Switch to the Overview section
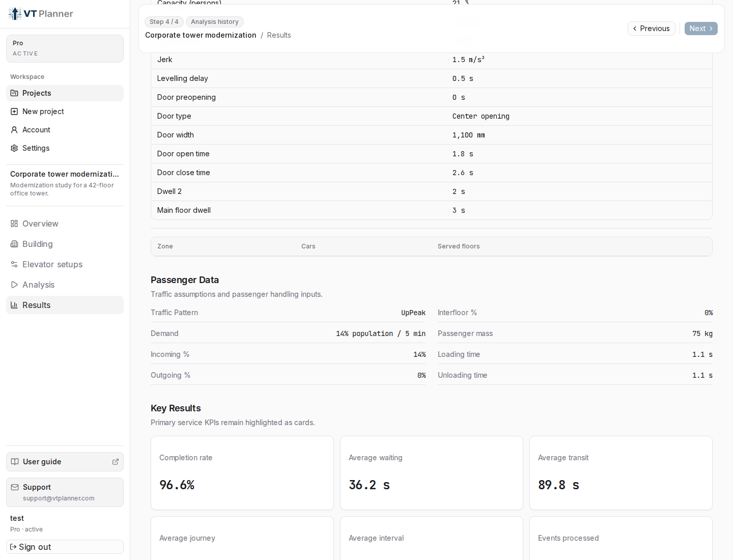This screenshot has height=560, width=733. tap(65, 223)
